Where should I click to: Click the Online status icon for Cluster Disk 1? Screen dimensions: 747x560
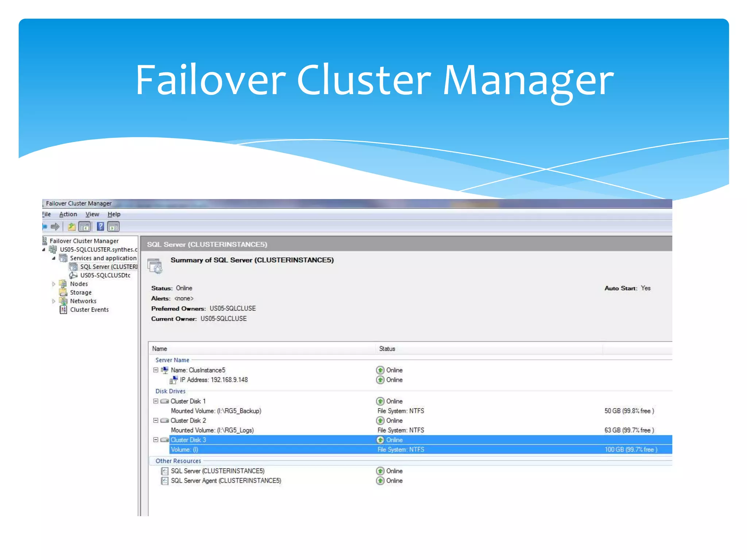point(380,401)
